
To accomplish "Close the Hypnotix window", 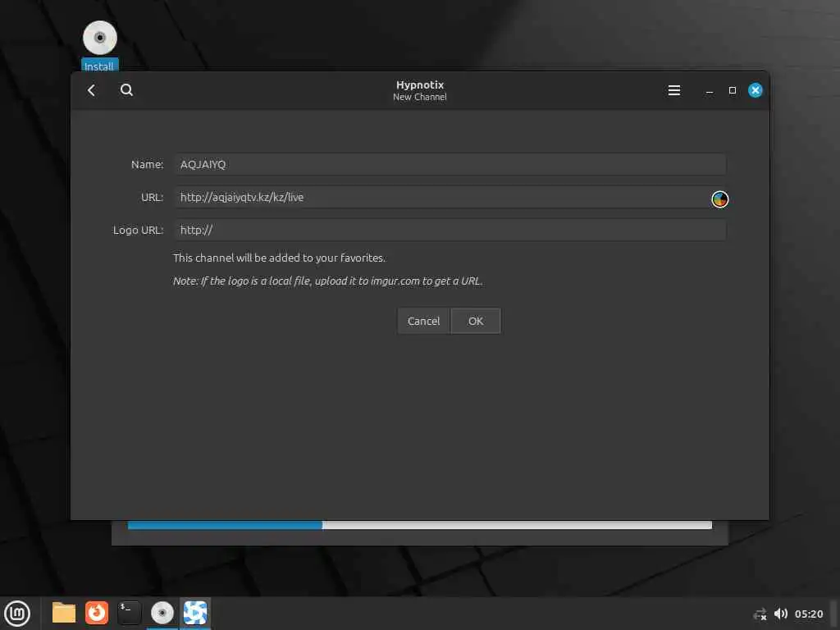I will (756, 90).
